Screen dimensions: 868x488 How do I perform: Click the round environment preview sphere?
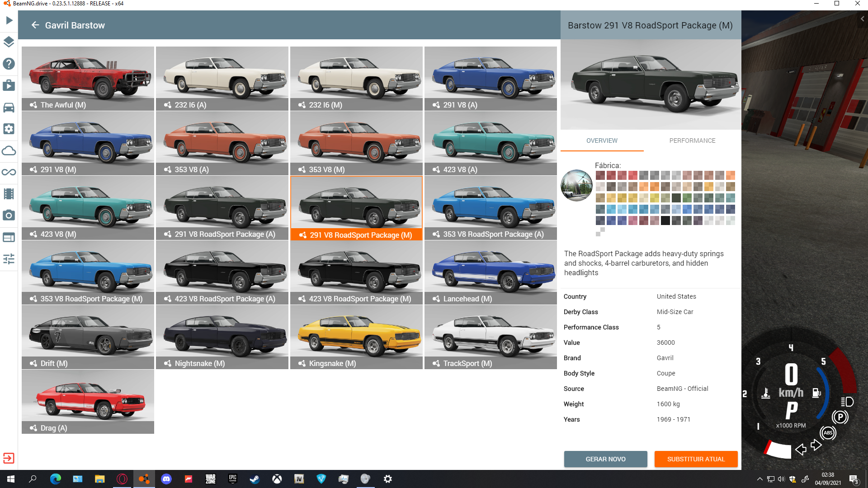pos(576,186)
